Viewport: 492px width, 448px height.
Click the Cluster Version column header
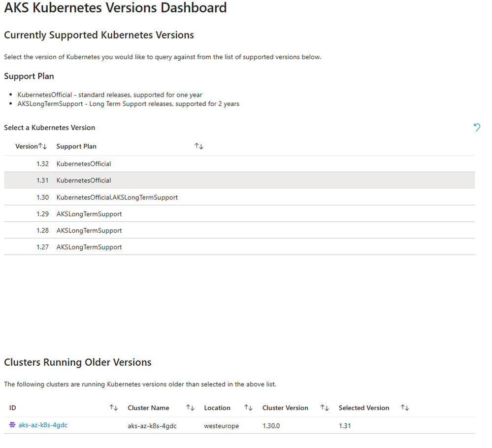click(x=285, y=408)
